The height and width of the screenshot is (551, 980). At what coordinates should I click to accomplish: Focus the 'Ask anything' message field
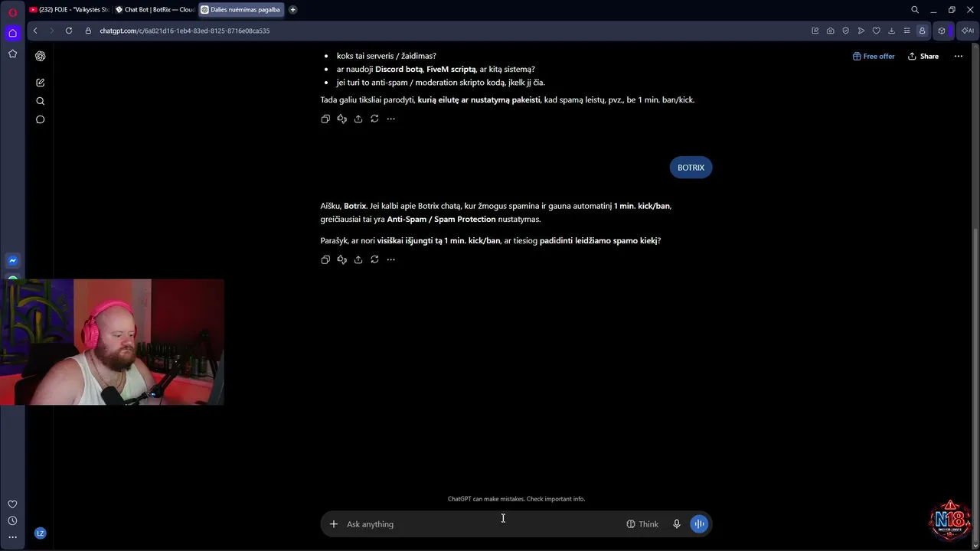(x=482, y=524)
